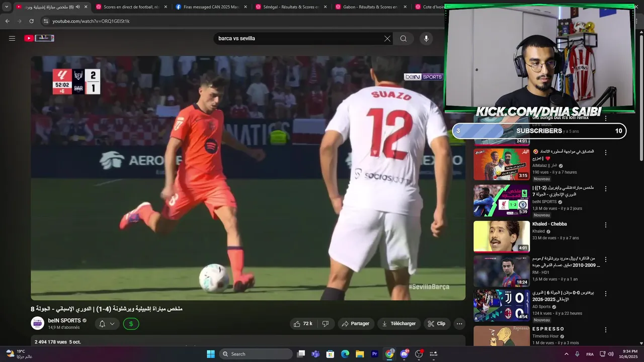This screenshot has width=644, height=362.
Task: Open Microsoft Edge from taskbar
Action: [x=345, y=354]
